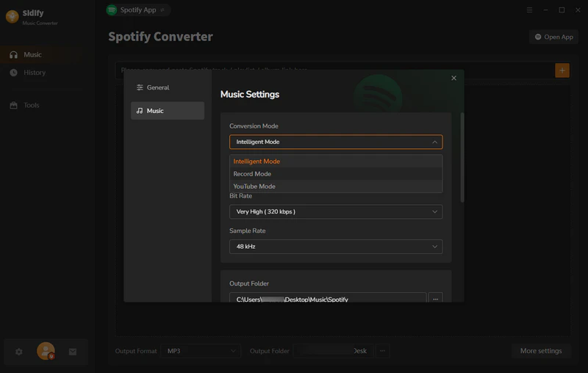The width and height of the screenshot is (588, 373).
Task: Collapse the Conversion Mode dropdown
Action: pyautogui.click(x=336, y=142)
